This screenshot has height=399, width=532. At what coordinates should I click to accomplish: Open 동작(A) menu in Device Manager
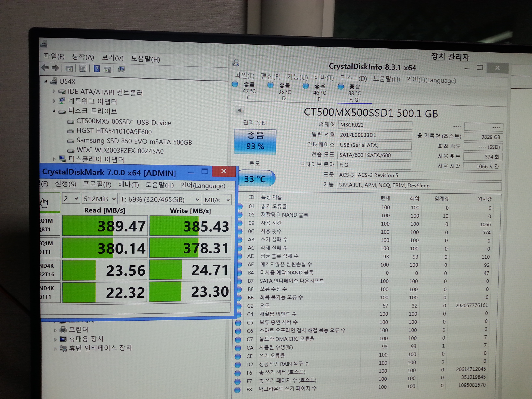[83, 57]
